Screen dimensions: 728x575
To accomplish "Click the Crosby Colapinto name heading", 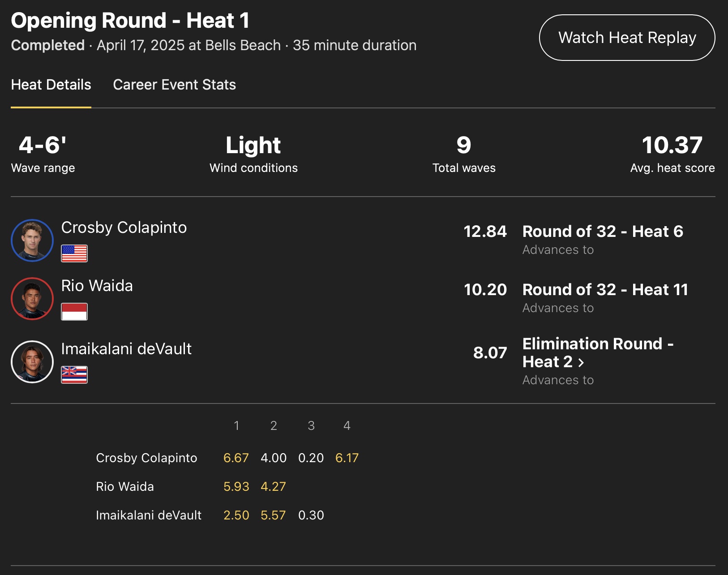I will (x=124, y=227).
